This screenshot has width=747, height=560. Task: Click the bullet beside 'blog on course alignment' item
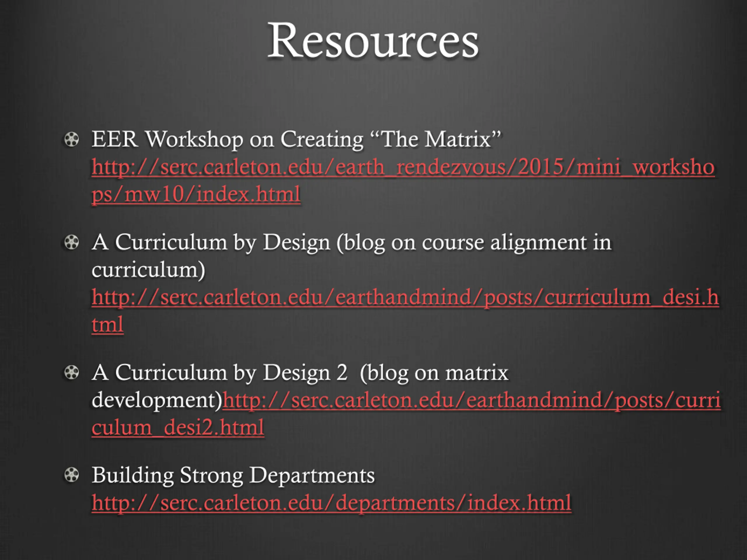(x=71, y=242)
